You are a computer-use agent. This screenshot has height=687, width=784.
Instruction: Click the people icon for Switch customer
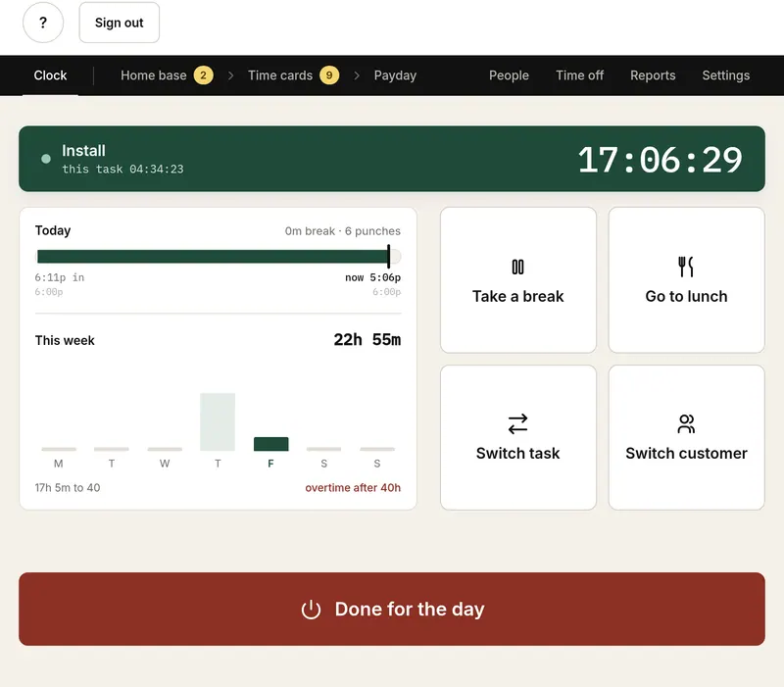point(686,424)
